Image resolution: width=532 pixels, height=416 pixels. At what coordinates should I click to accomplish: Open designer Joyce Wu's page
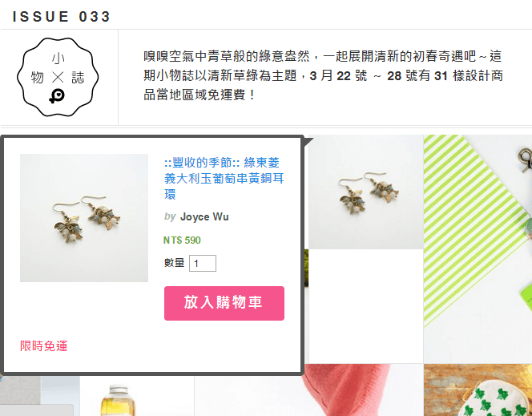pos(204,216)
